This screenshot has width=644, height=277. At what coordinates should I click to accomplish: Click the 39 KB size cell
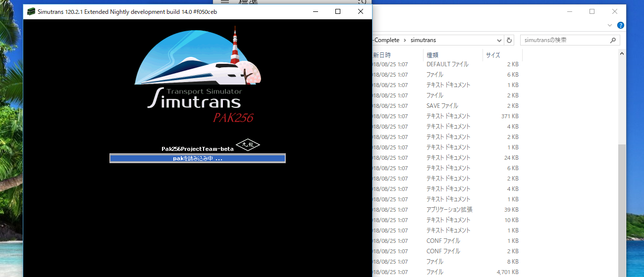pyautogui.click(x=511, y=210)
